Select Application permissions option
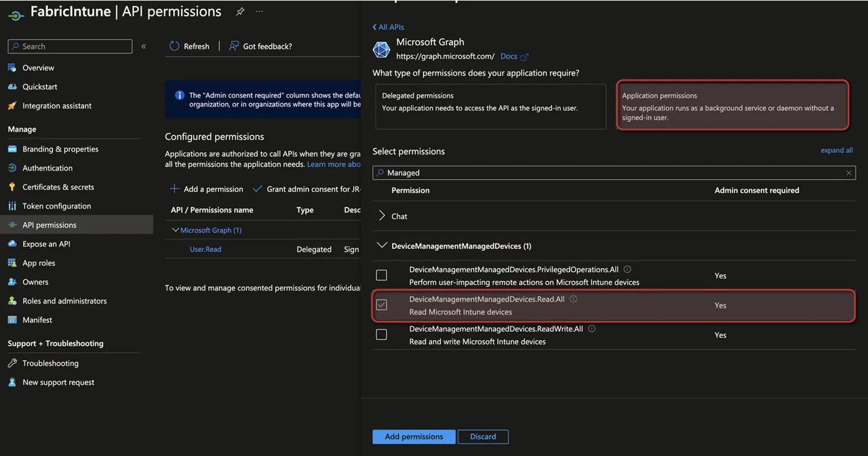868x456 pixels. pyautogui.click(x=732, y=105)
